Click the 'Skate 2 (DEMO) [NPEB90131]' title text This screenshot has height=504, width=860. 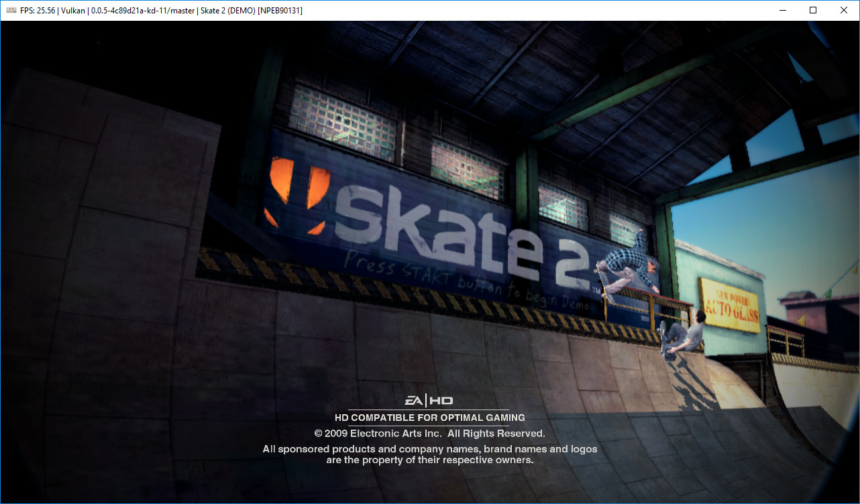[252, 11]
